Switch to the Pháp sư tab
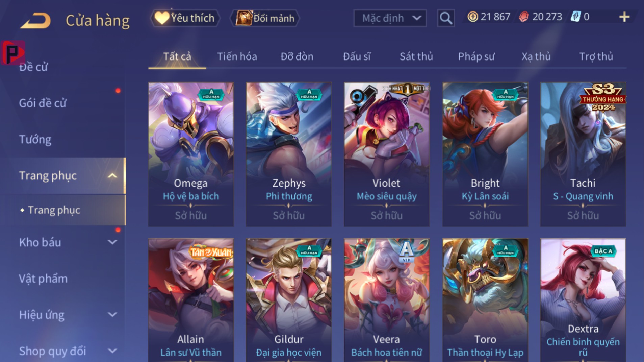The image size is (644, 362). 476,56
